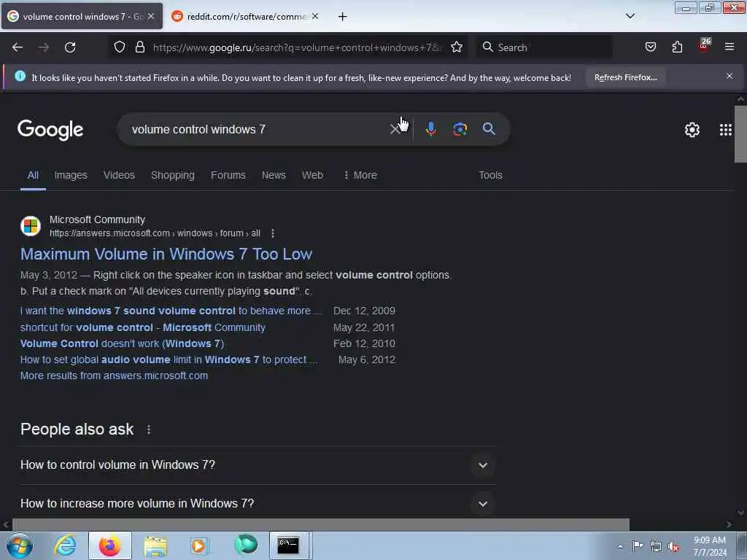Open More results from answers.microsoft.com
The height and width of the screenshot is (560, 747).
[x=114, y=376]
